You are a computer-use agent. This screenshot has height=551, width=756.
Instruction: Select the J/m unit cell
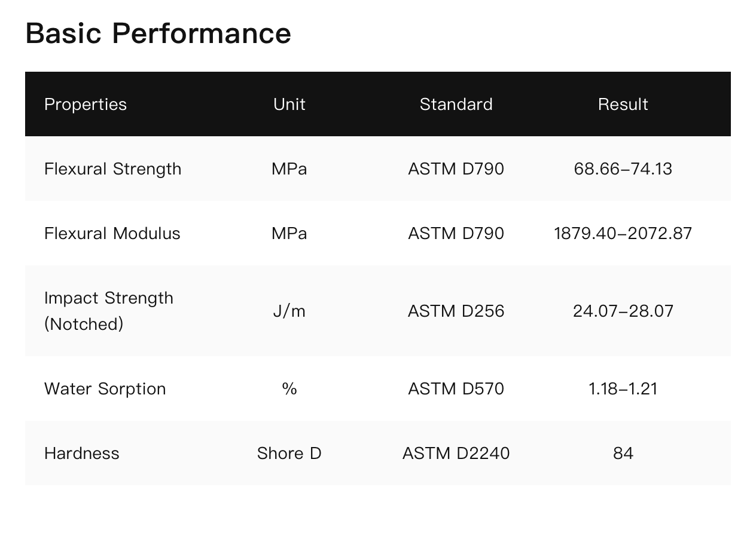tap(289, 311)
